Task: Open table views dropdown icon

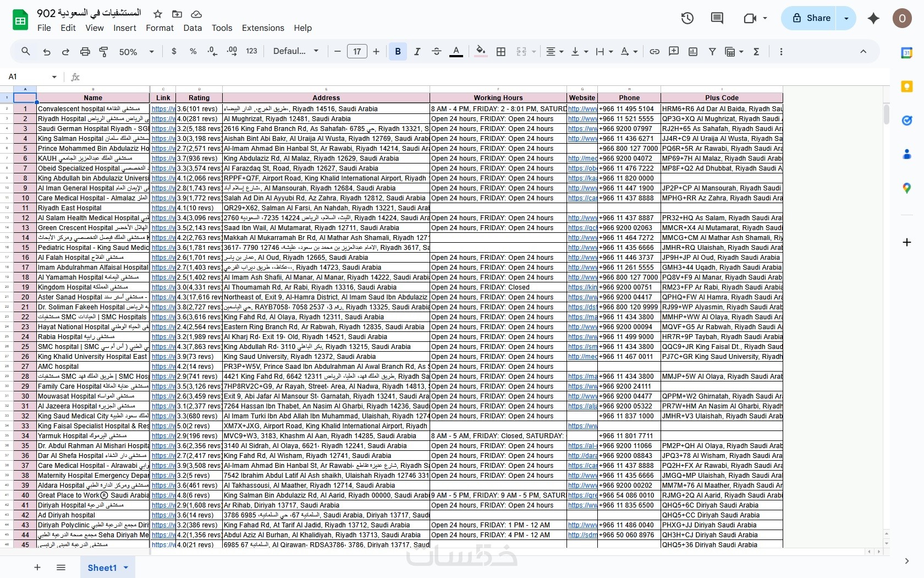Action: (x=734, y=51)
